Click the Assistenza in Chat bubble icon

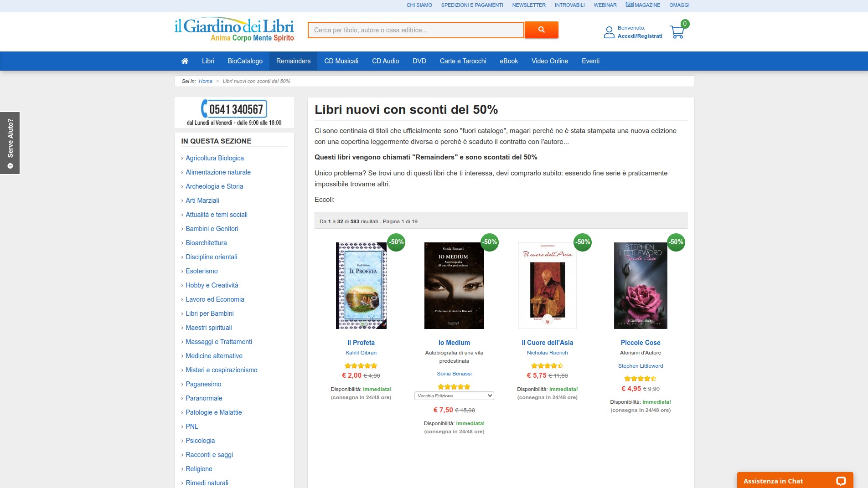841,481
